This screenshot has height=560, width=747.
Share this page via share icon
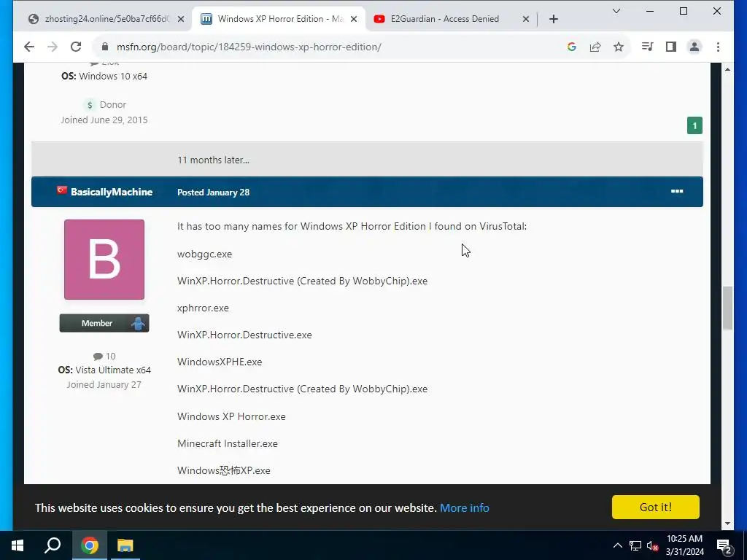(x=595, y=47)
